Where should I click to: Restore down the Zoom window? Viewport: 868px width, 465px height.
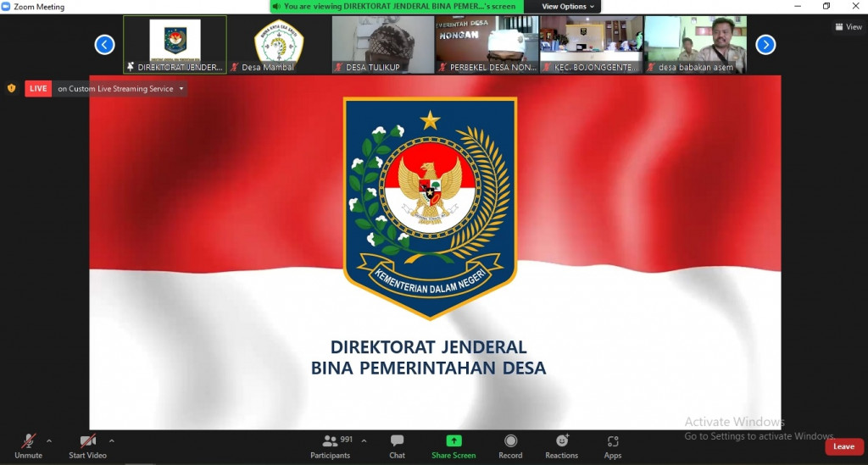point(826,6)
